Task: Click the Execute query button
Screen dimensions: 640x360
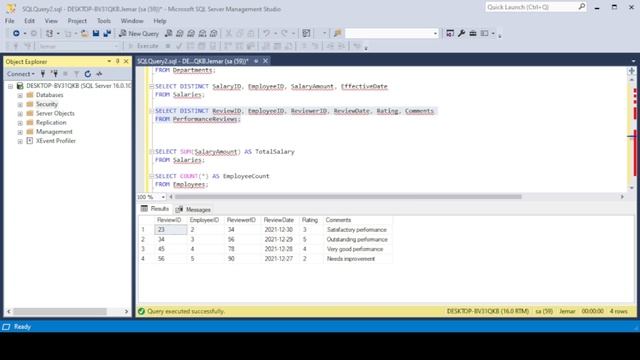Action: click(143, 46)
